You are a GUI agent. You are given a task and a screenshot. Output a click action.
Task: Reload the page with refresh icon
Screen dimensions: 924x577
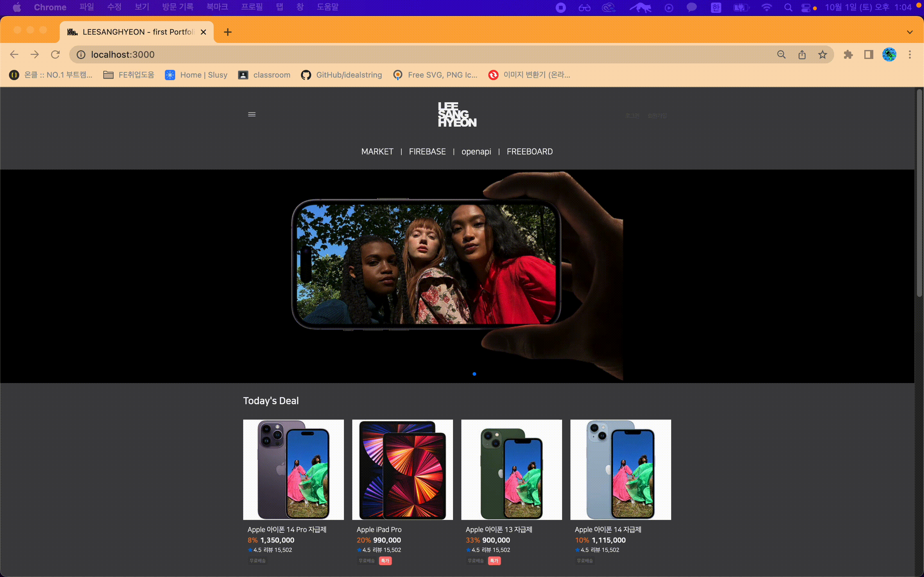click(56, 54)
